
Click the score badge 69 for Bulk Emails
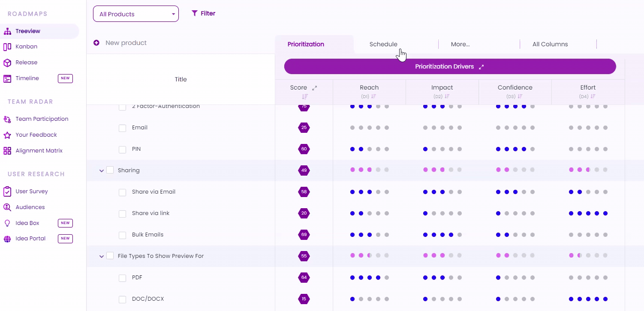pos(304,235)
